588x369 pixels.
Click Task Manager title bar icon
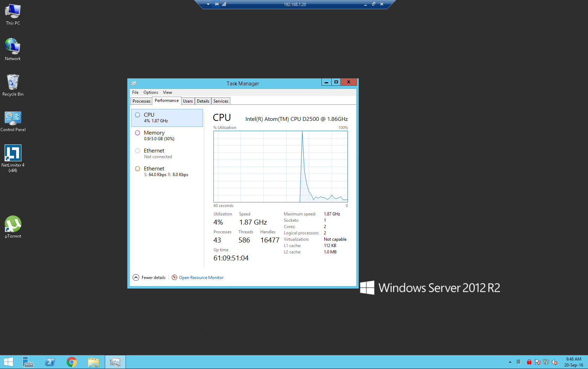pos(133,84)
